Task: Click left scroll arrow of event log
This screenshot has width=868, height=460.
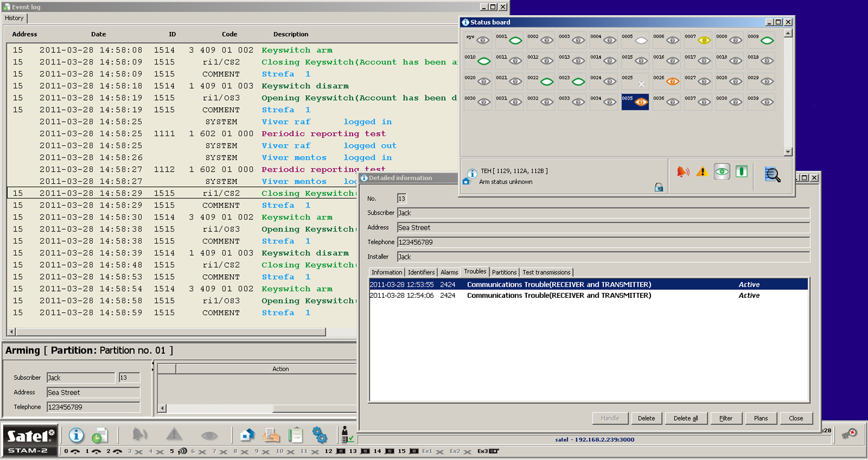Action: 11,332
